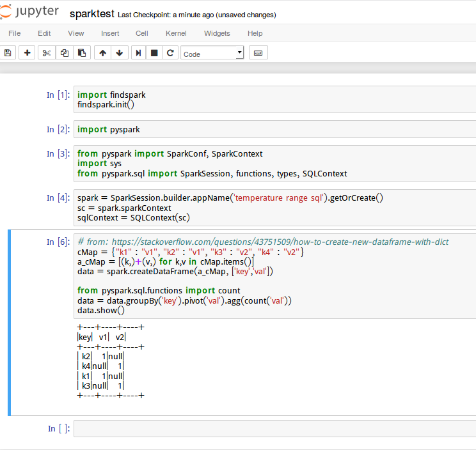
Task: Click the k1 row in the output table
Action: pos(100,376)
